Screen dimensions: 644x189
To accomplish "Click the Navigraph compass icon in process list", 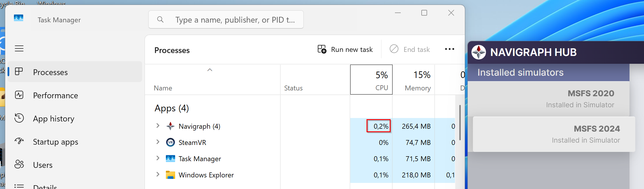I will click(x=170, y=126).
